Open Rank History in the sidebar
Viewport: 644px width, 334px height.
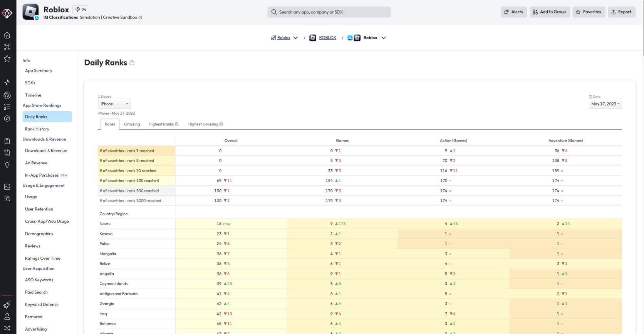click(37, 129)
